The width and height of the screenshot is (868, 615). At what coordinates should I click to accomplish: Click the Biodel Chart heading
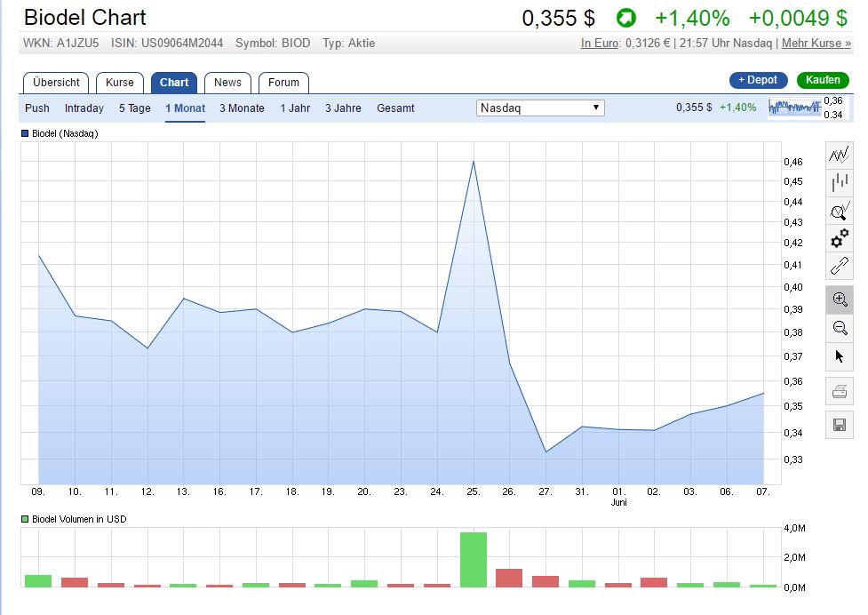tap(84, 18)
